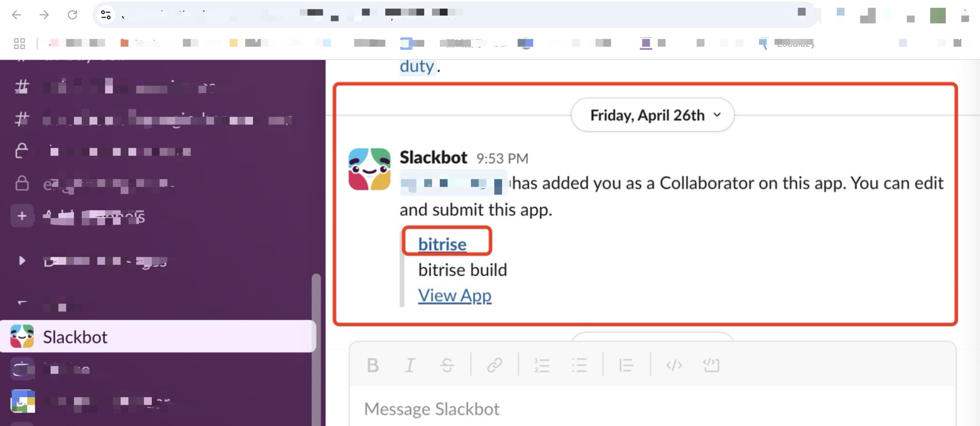Image resolution: width=980 pixels, height=426 pixels.
Task: Click the Slackbot avatar in the message
Action: click(369, 169)
